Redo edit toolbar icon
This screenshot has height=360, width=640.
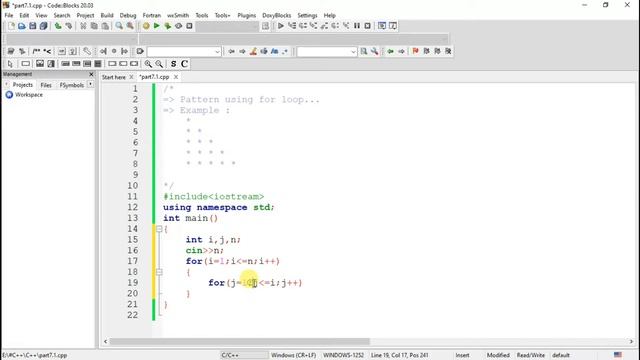[69, 26]
